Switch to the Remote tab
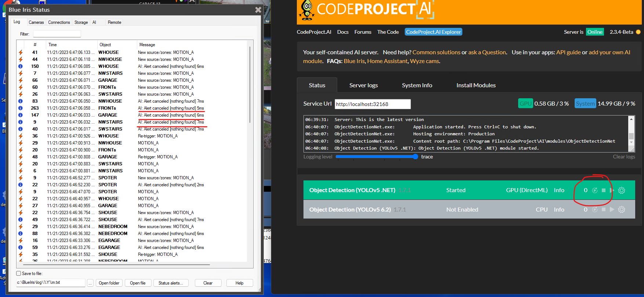The image size is (644, 297). coord(114,22)
